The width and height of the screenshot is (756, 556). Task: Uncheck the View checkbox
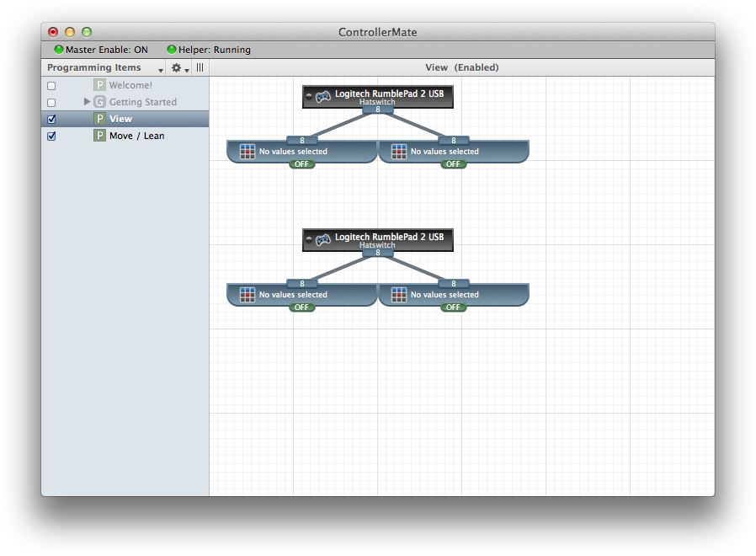click(x=51, y=120)
